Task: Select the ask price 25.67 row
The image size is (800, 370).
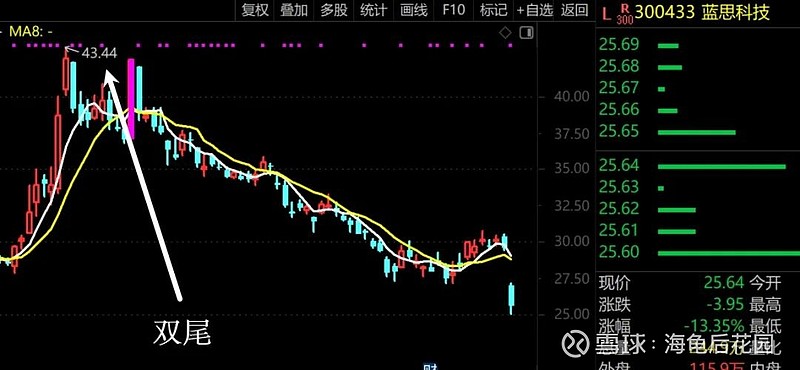Action: point(697,88)
